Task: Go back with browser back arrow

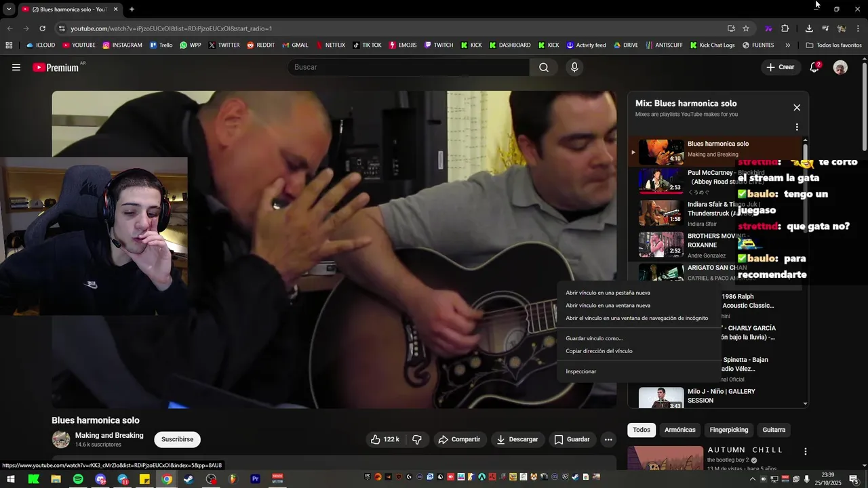Action: point(9,28)
